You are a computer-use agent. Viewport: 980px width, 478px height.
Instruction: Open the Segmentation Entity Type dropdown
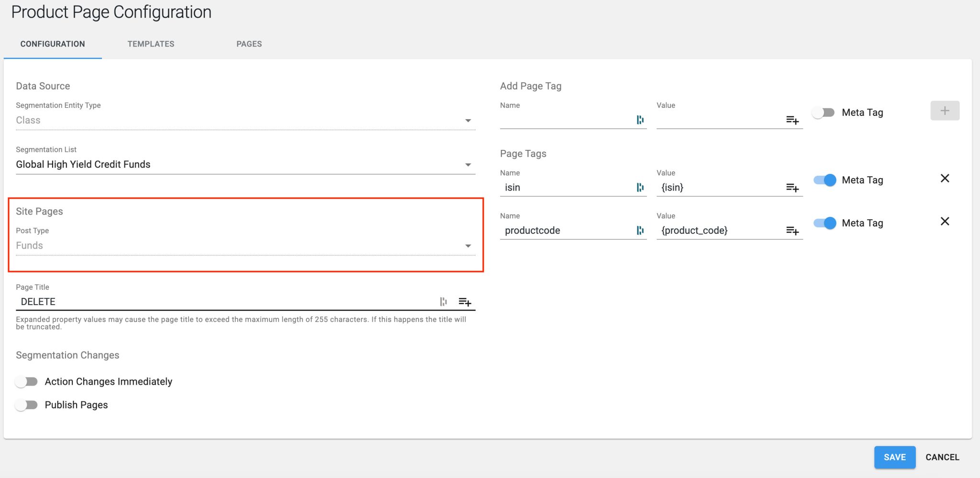click(x=468, y=120)
